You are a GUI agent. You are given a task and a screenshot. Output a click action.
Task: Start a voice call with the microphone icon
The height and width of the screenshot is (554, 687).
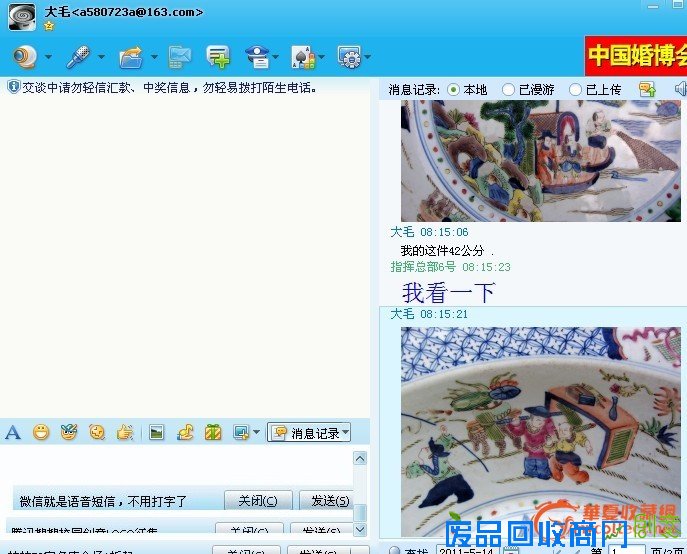click(78, 57)
